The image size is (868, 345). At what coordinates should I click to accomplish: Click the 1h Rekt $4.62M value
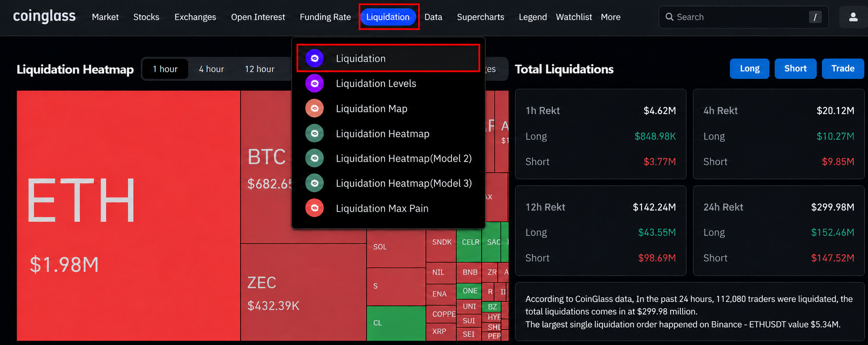pos(659,111)
